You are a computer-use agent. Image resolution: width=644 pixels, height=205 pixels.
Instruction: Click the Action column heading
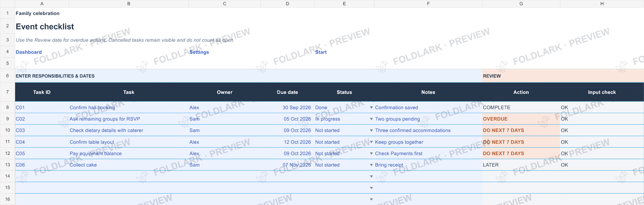(x=521, y=92)
